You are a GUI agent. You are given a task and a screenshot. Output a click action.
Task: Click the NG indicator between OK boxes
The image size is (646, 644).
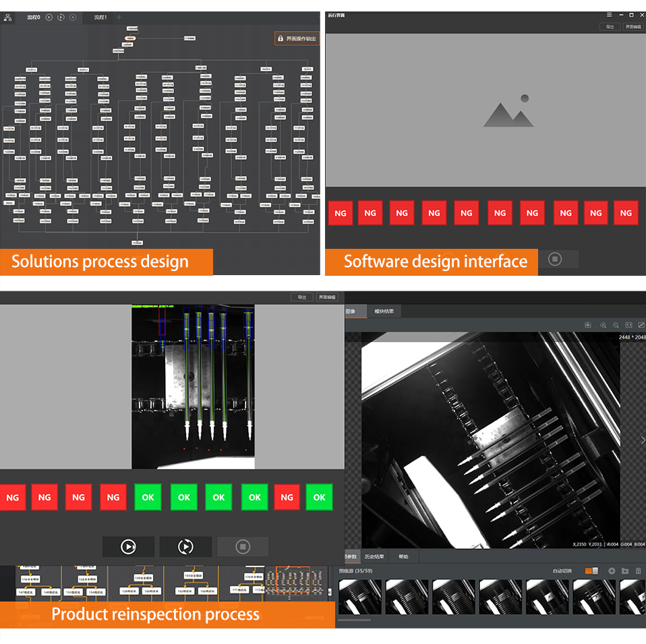[x=287, y=497]
